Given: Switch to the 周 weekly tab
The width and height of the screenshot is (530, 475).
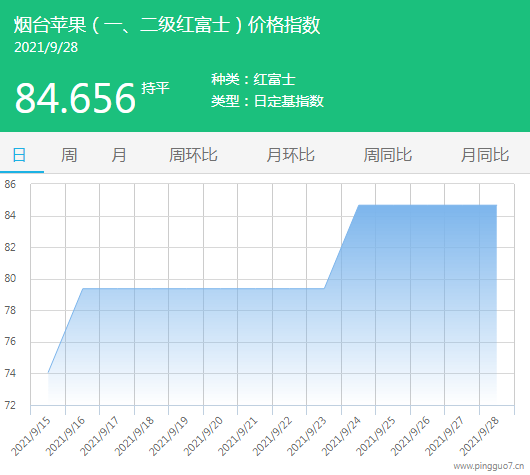Looking at the screenshot, I should click(69, 155).
